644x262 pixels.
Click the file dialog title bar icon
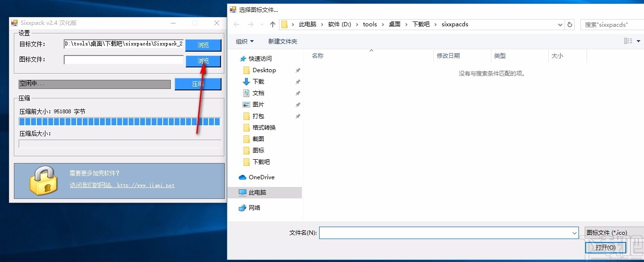pyautogui.click(x=233, y=9)
